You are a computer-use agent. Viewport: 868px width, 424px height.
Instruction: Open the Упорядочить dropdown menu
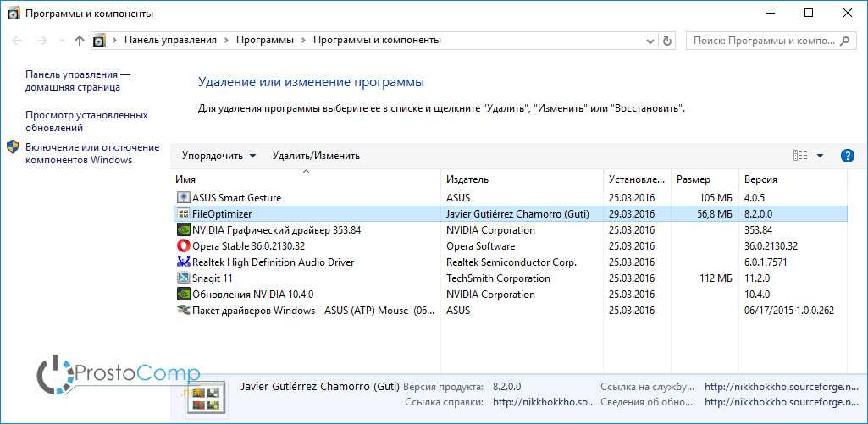(218, 156)
